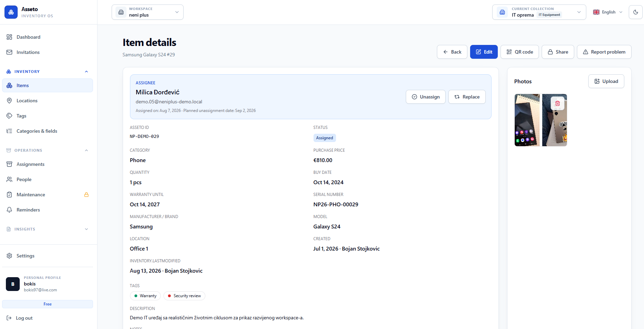Image resolution: width=644 pixels, height=329 pixels.
Task: Click the People icon in sidebar
Action: click(9, 179)
